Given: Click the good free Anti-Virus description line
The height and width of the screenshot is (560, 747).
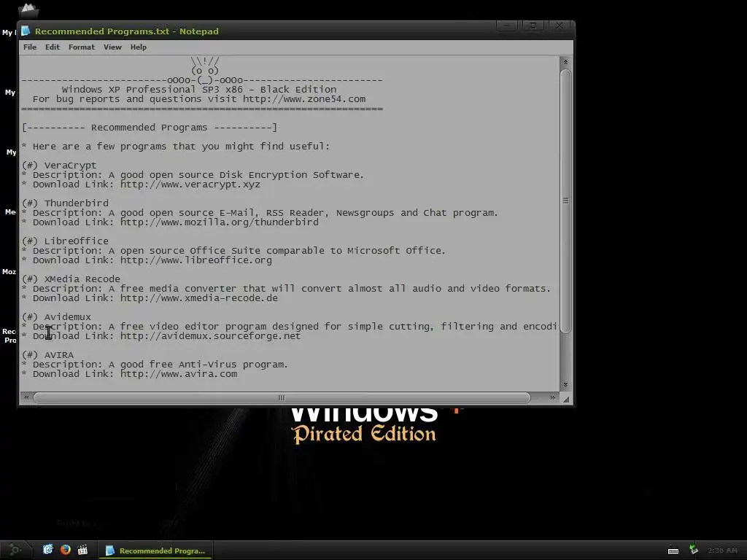Looking at the screenshot, I should point(155,365).
